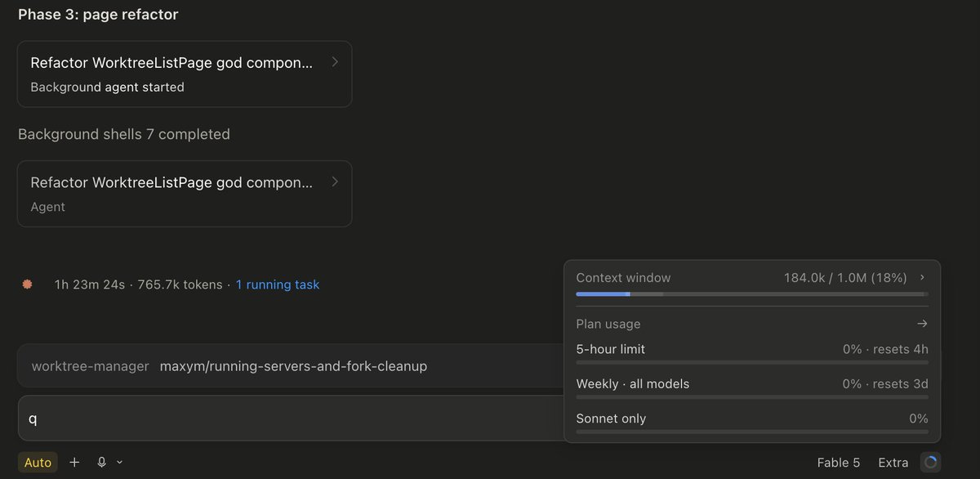Click the 'Background shells 7 completed' text

coord(124,134)
